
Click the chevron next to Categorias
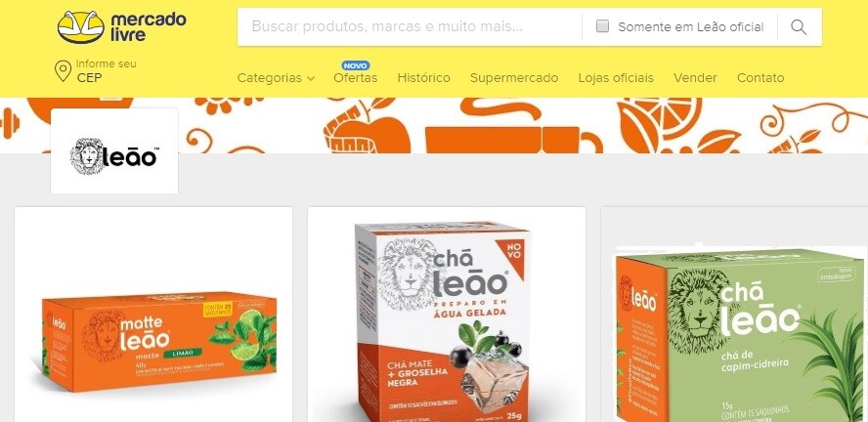click(x=311, y=78)
